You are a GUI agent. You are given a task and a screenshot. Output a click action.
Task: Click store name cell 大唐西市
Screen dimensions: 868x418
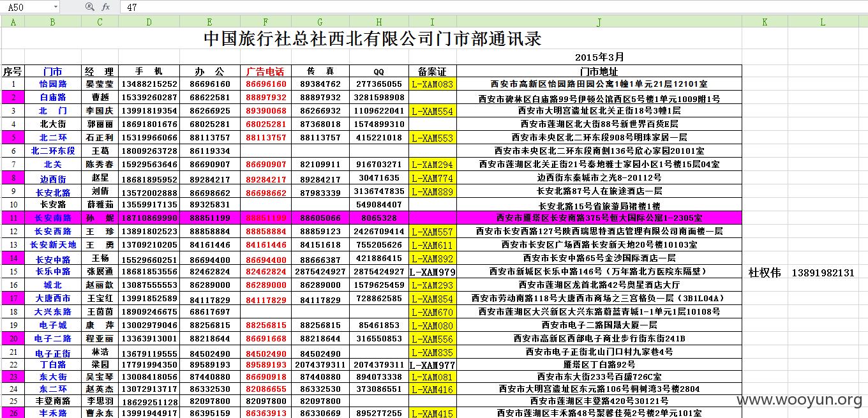pos(53,299)
